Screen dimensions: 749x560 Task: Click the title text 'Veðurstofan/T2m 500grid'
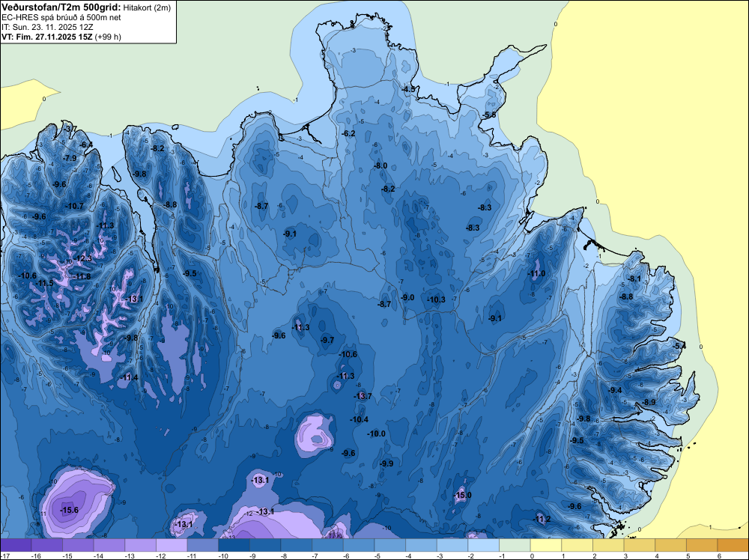[x=61, y=7]
